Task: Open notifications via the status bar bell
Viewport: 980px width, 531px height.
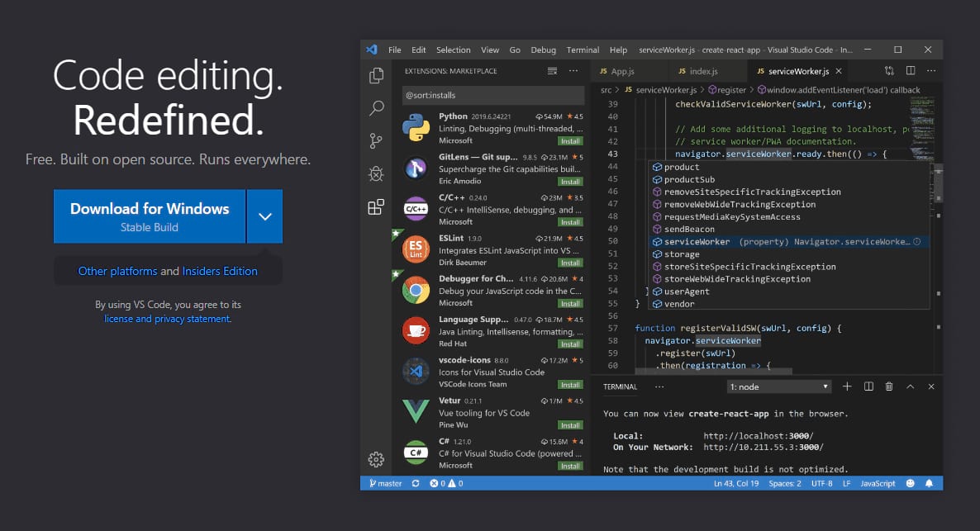Action: [x=930, y=483]
